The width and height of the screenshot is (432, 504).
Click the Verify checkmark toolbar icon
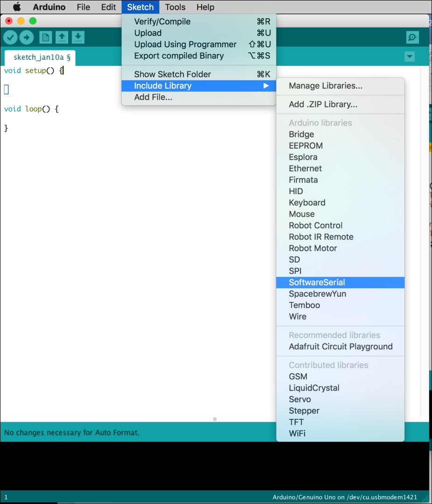(x=10, y=38)
